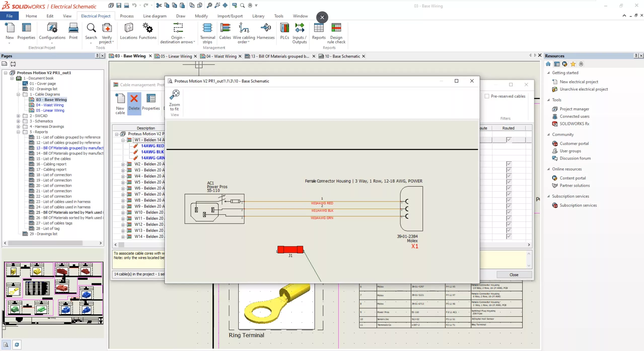Screen dimensions: 644x351
Task: Toggle Pre-reserved cables checkbox
Action: (487, 96)
